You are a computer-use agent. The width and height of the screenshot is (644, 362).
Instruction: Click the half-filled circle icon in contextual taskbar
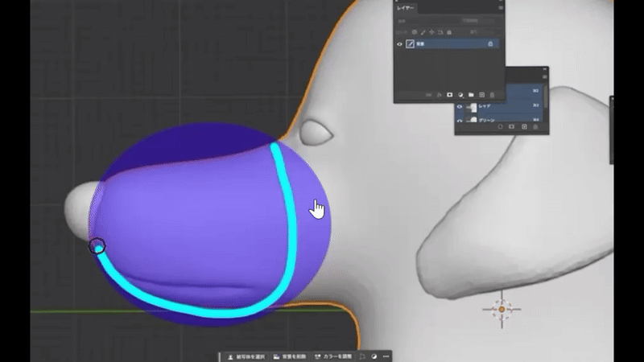(x=374, y=355)
